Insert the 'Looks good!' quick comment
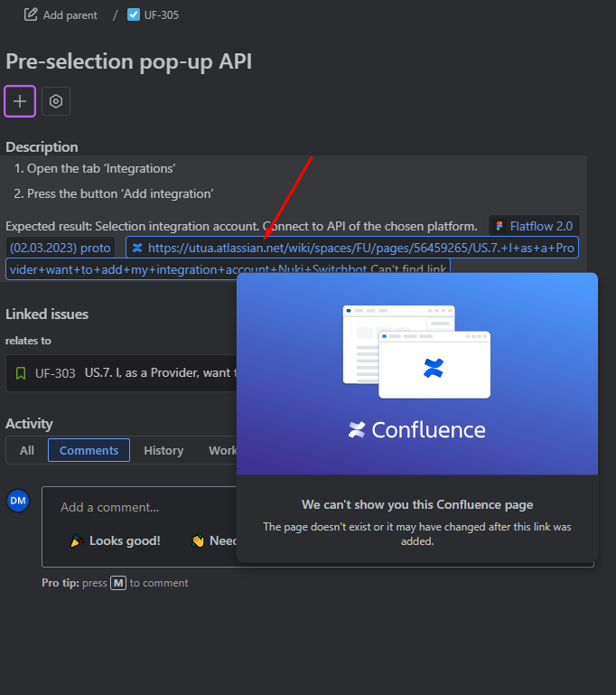The image size is (616, 695). click(x=116, y=540)
